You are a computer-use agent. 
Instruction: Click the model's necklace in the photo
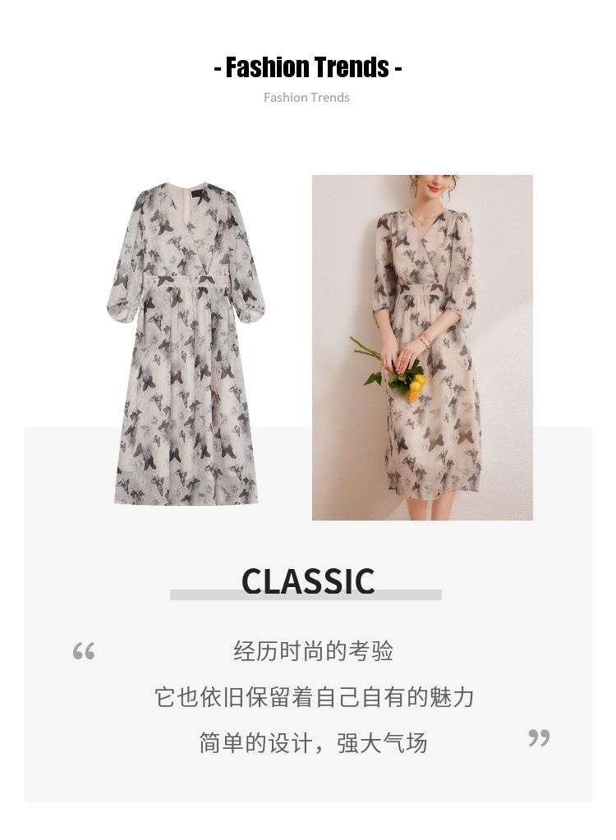click(425, 216)
